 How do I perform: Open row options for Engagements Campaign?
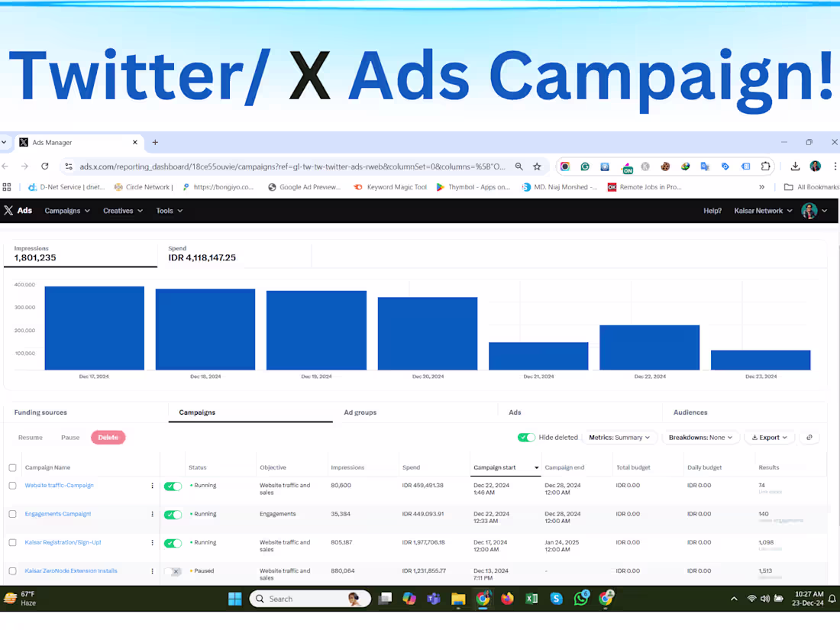(152, 514)
